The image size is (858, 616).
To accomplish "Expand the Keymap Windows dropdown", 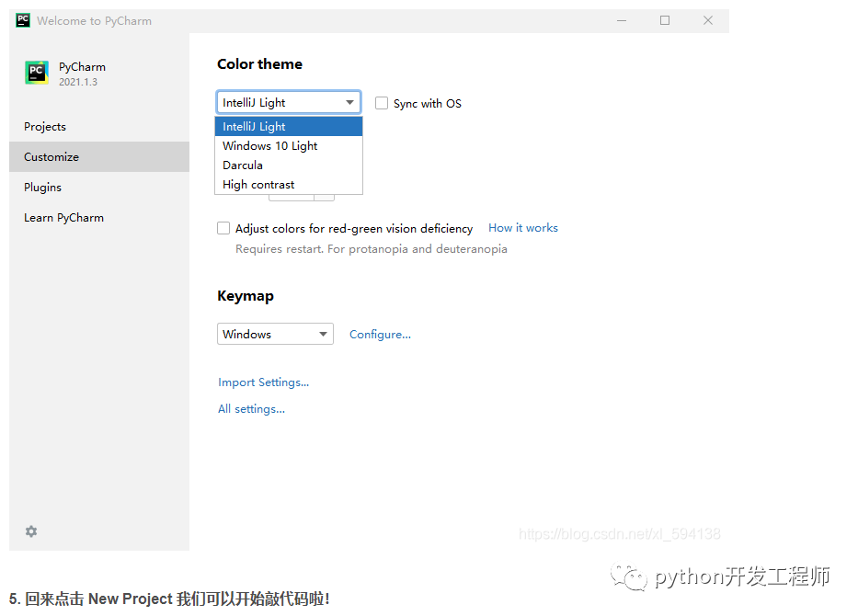I will pyautogui.click(x=323, y=335).
